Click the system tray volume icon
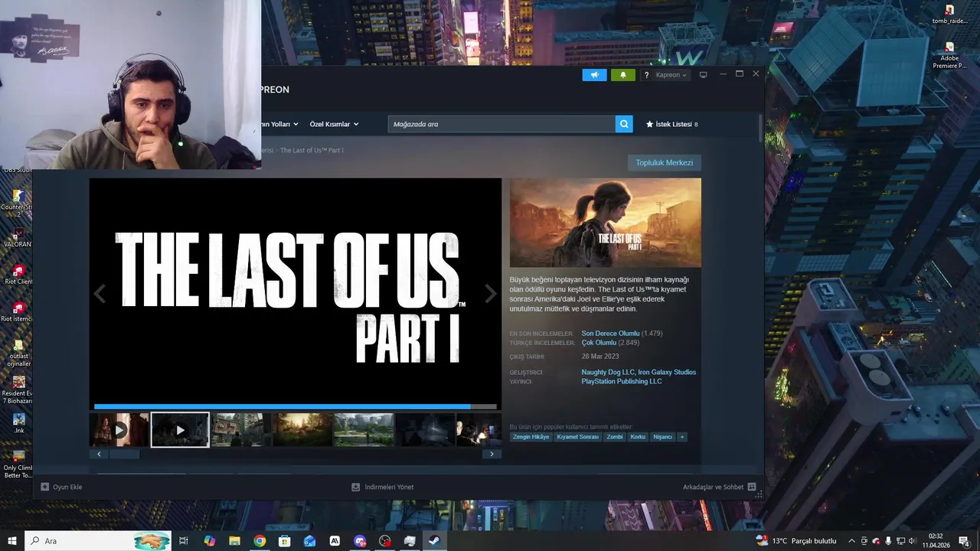Screen dimensions: 980x551 [913, 541]
